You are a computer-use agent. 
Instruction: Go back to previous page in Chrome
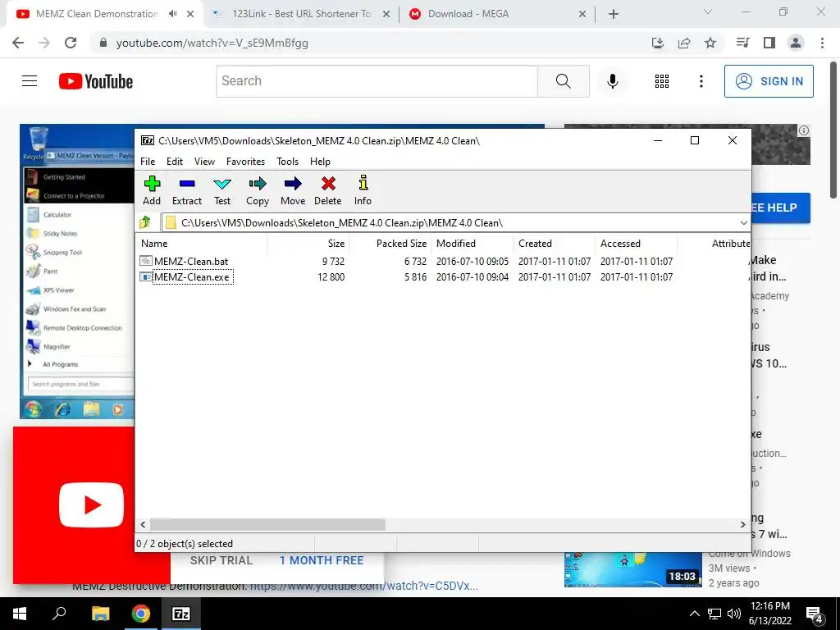click(18, 43)
